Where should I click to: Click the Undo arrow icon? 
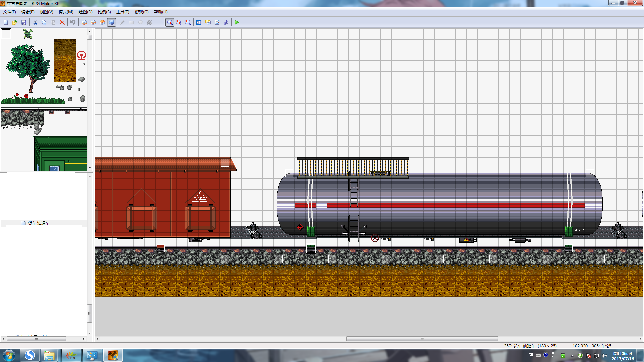coord(73,22)
